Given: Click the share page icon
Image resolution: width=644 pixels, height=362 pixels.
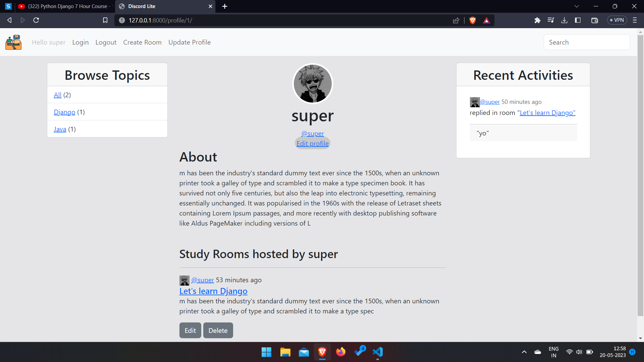Looking at the screenshot, I should (x=456, y=20).
